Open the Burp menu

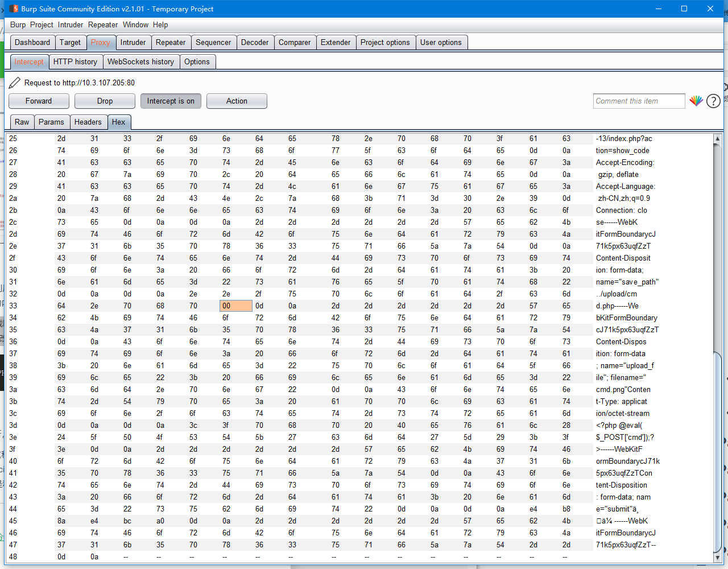(18, 24)
